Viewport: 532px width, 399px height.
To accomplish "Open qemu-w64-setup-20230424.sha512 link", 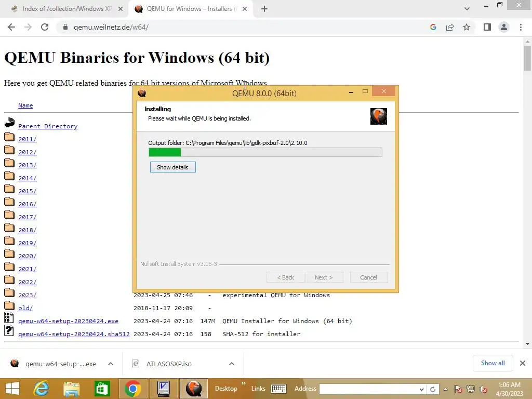I will coord(74,334).
